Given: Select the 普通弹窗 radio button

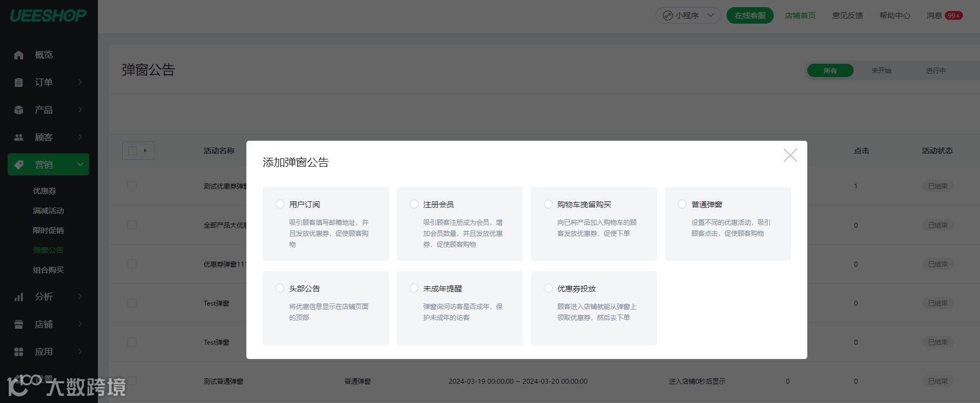Looking at the screenshot, I should (682, 204).
